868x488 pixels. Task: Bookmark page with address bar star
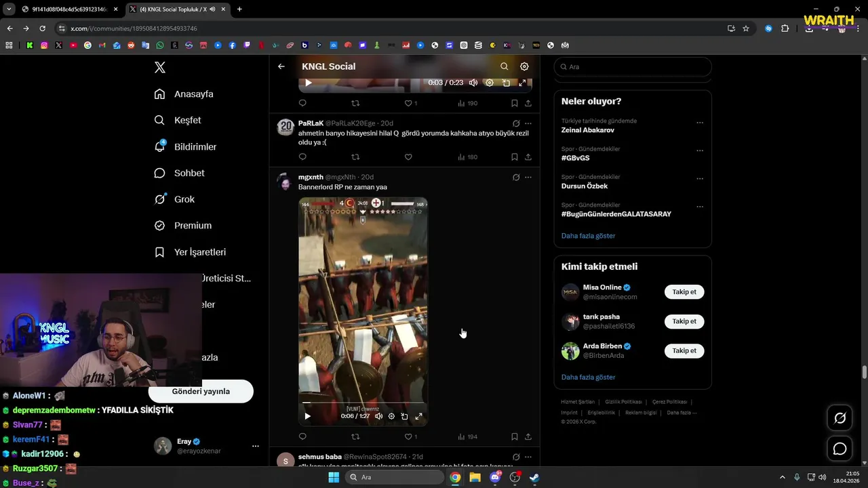(746, 28)
